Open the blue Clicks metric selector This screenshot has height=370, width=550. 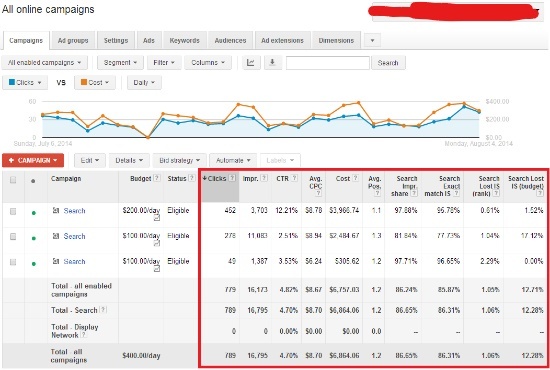coord(25,82)
